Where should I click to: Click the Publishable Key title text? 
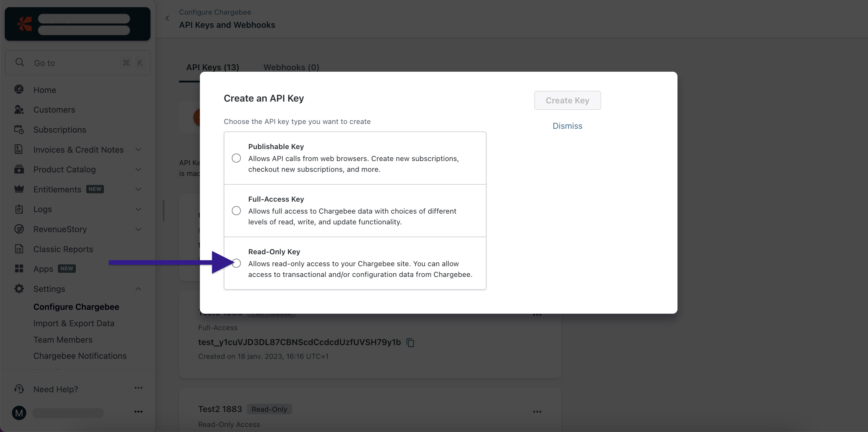click(x=276, y=146)
